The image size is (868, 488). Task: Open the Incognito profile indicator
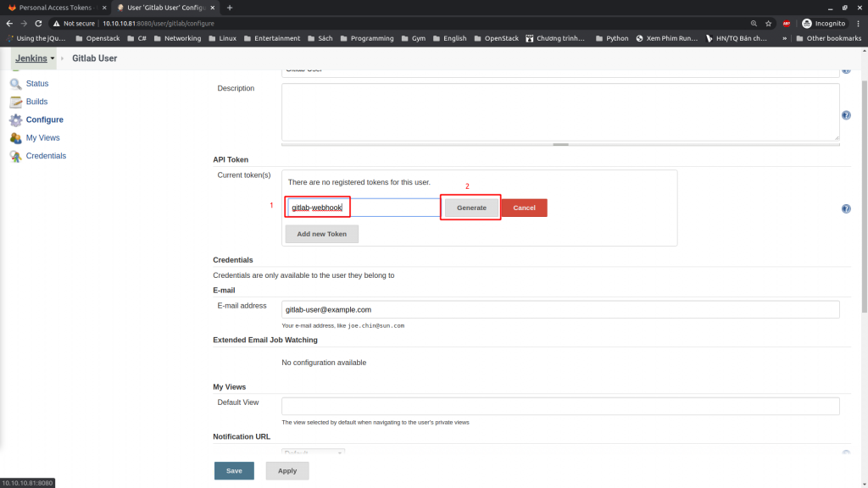coord(824,23)
